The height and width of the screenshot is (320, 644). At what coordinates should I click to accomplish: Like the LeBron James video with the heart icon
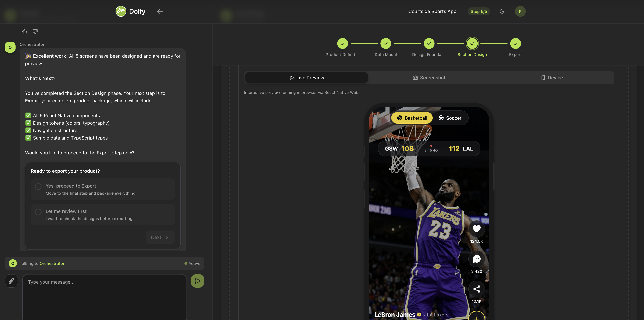coord(477,228)
